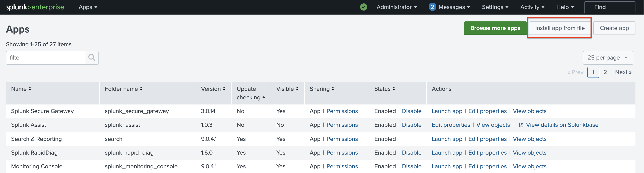Click the Splunk enterprise logo

(x=35, y=7)
